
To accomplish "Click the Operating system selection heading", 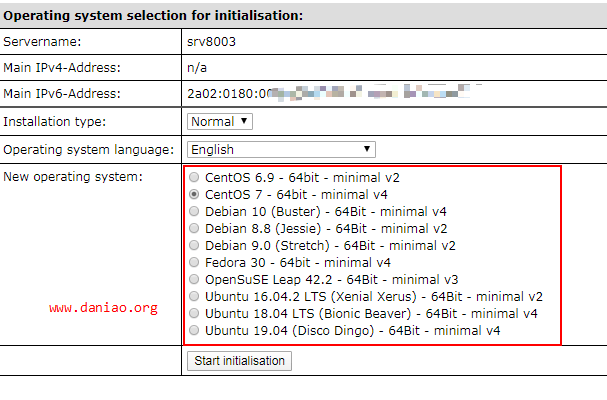I will coord(153,15).
